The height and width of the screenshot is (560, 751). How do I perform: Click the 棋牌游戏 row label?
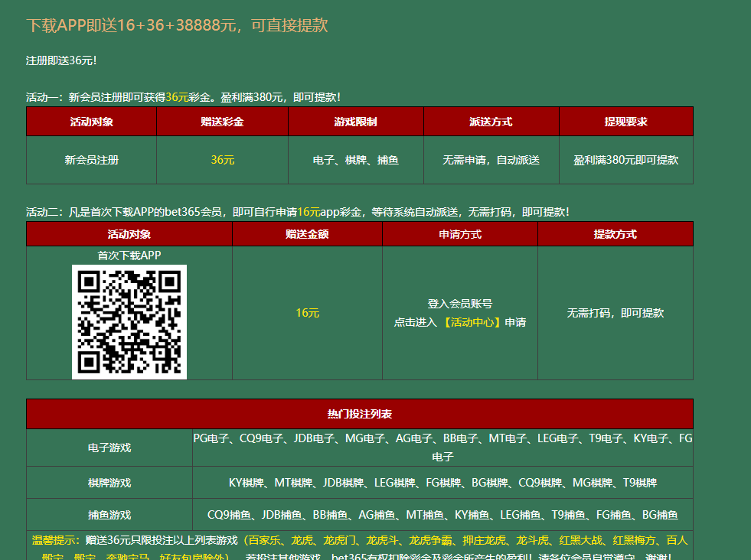109,483
